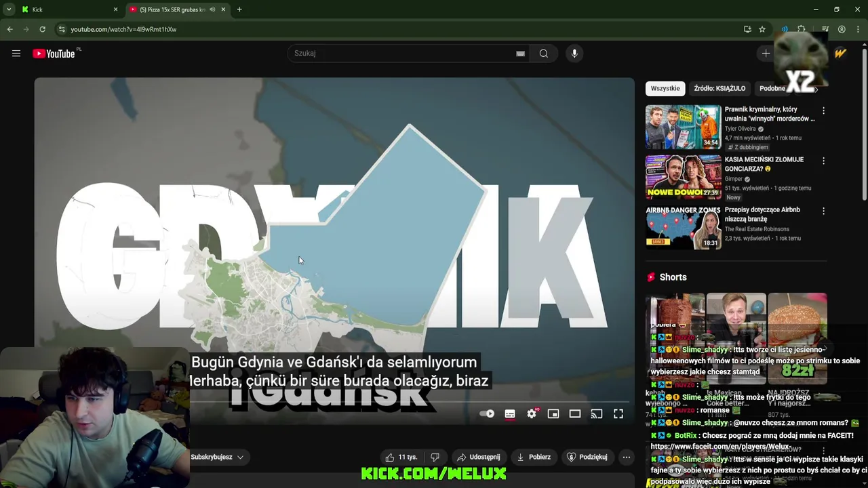The image size is (868, 488).
Task: Open Chrome profile icon
Action: coord(842,29)
